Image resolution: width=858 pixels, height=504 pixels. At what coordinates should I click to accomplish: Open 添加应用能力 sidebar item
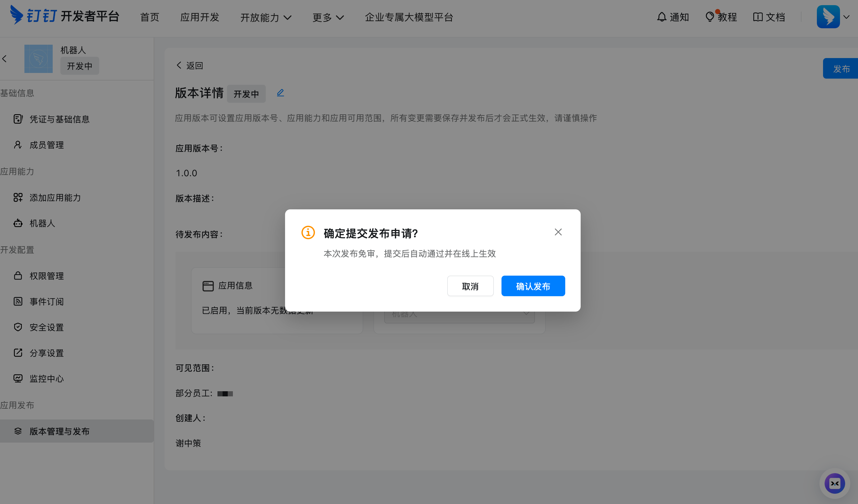click(77, 197)
